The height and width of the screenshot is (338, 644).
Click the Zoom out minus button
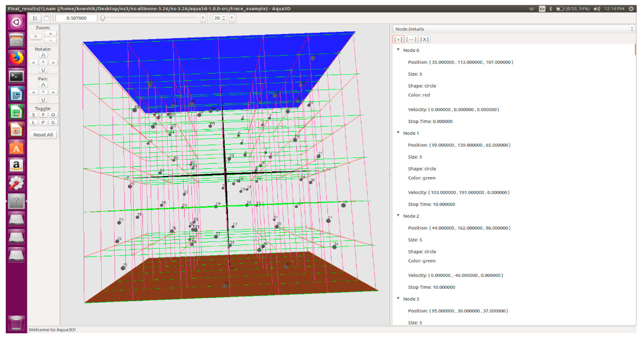point(50,40)
